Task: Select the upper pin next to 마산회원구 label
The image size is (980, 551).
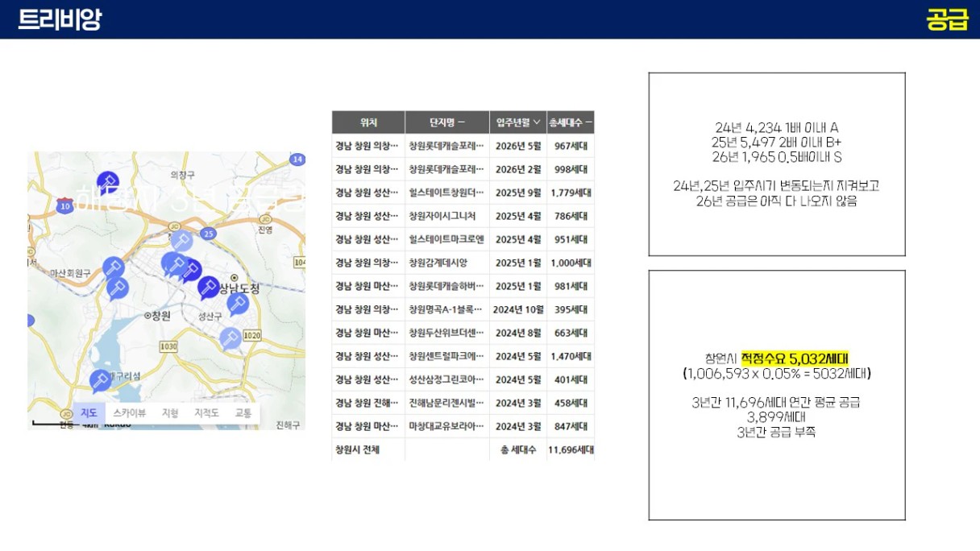Action: [114, 266]
